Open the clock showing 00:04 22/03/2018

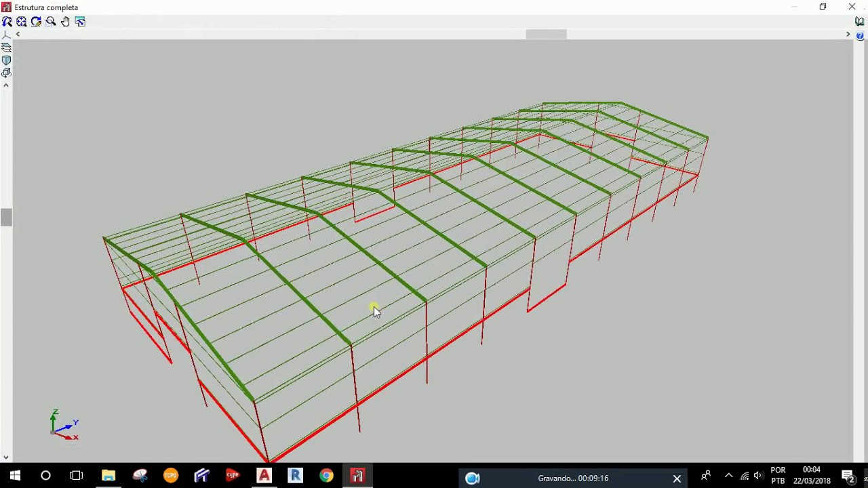coord(812,476)
